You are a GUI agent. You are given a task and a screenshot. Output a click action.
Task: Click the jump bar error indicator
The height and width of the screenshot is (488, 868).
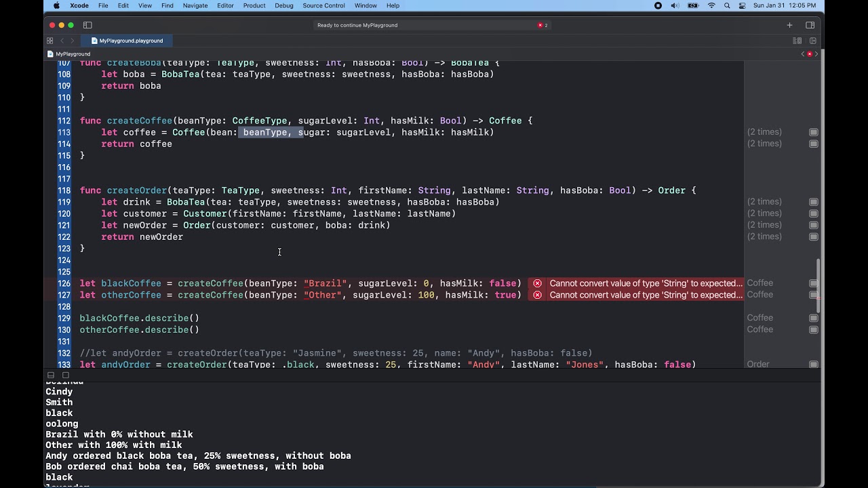[809, 54]
